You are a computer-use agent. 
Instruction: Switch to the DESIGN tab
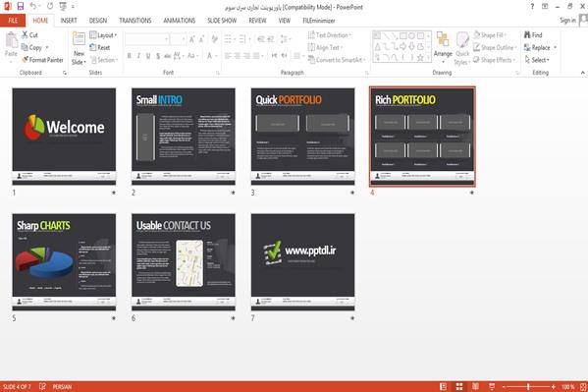(98, 21)
